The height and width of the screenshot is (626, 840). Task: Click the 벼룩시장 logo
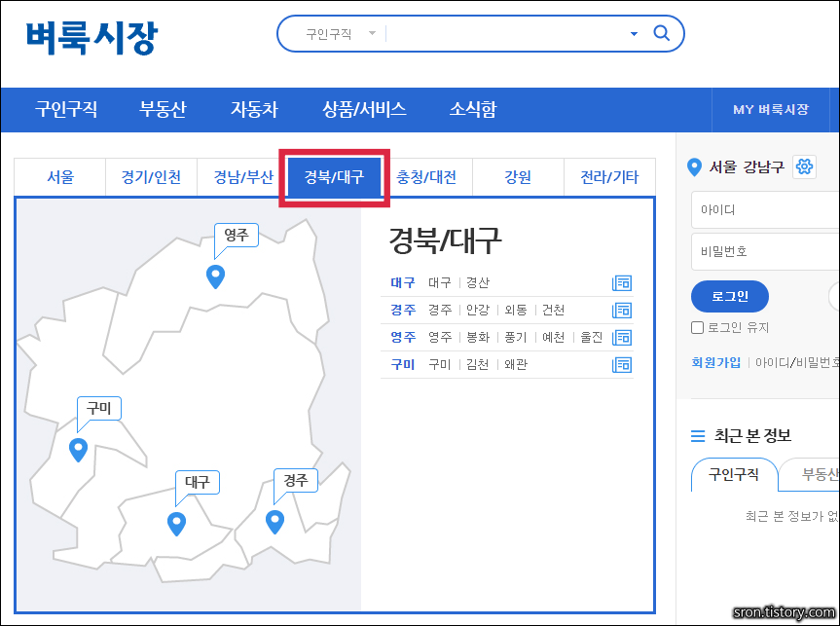tap(91, 38)
